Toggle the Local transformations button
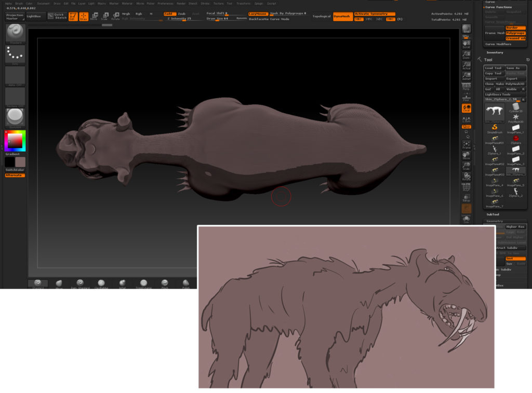Image resolution: width=532 pixels, height=393 pixels. 467,108
